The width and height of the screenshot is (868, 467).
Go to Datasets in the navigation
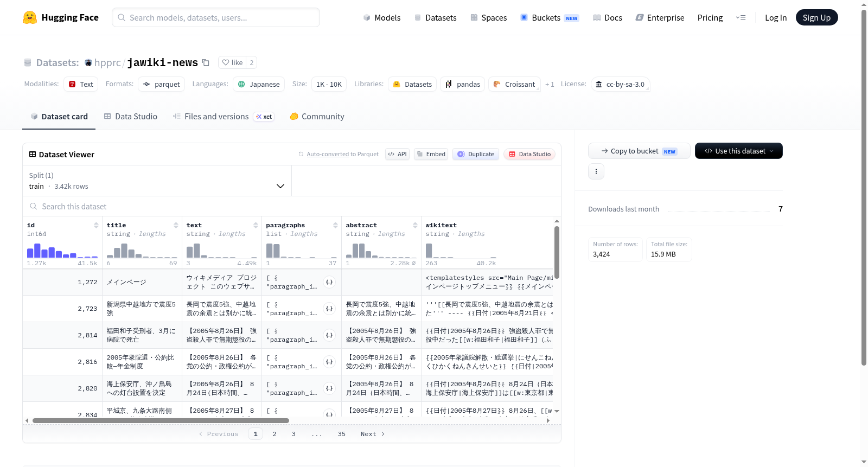pos(436,17)
